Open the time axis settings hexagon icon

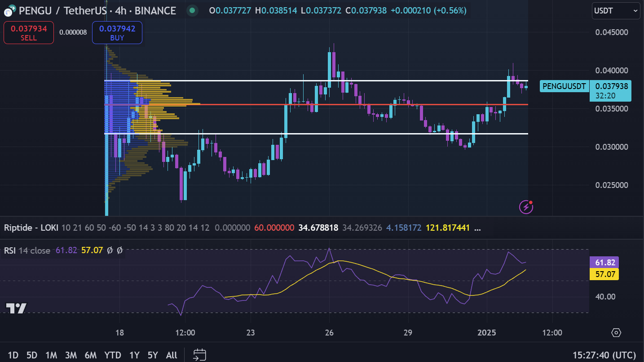616,333
